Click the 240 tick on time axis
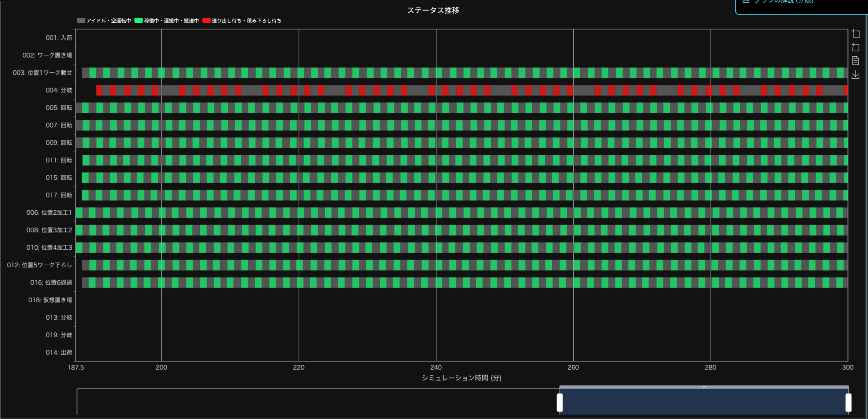This screenshot has height=419, width=868. tap(436, 367)
